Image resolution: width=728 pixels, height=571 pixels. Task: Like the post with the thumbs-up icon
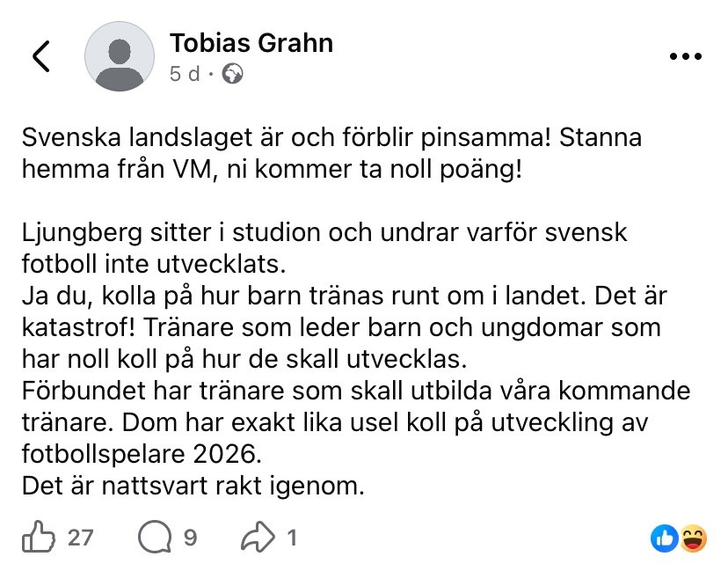[38, 537]
